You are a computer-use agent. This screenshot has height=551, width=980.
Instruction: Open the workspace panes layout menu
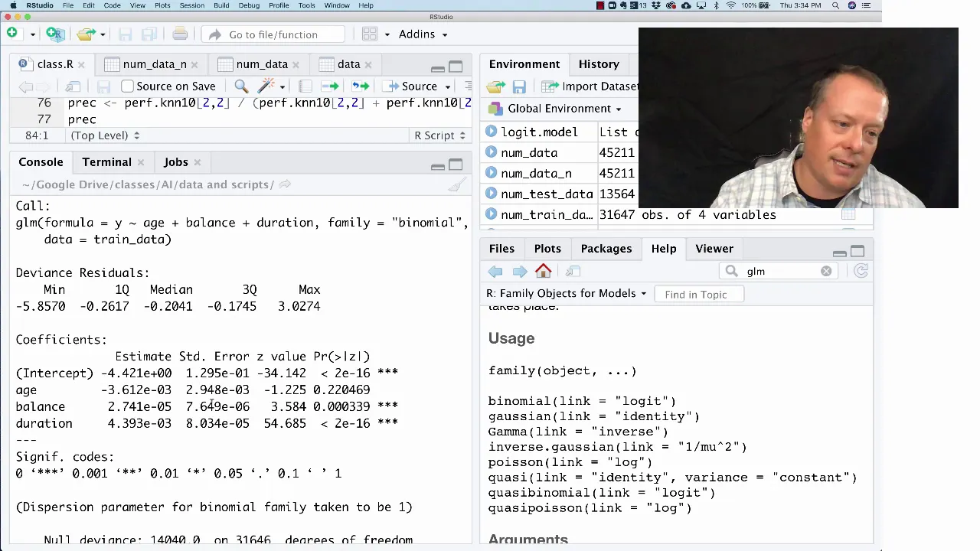(x=375, y=34)
